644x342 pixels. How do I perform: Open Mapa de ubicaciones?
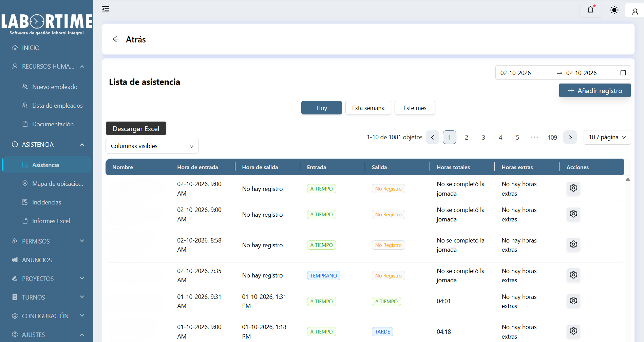click(46, 184)
